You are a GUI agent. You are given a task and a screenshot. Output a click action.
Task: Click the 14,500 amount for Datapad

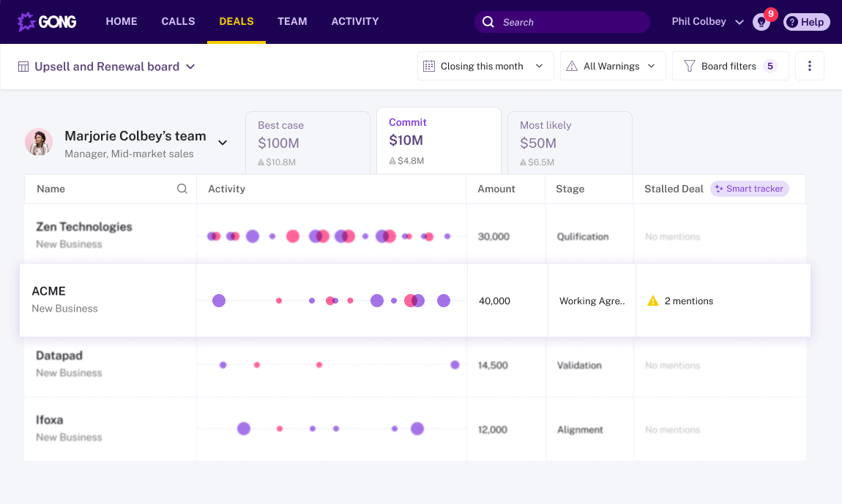tap(493, 366)
